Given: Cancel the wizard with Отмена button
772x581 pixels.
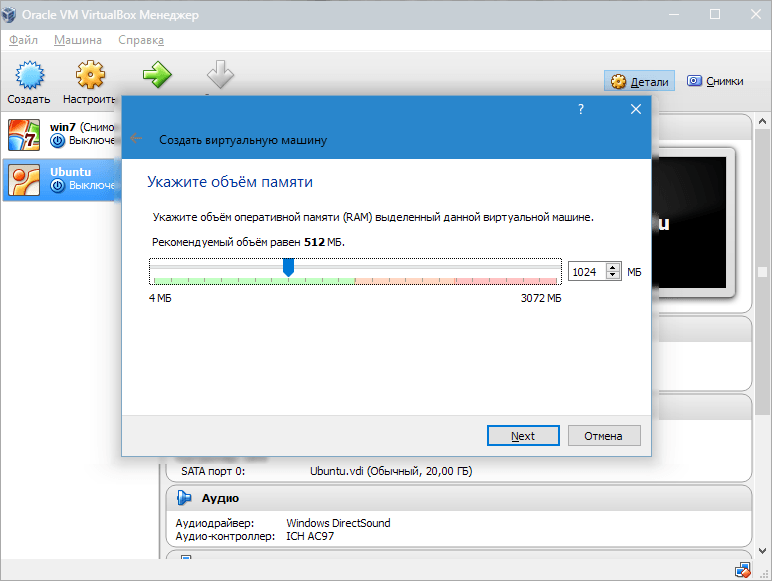Looking at the screenshot, I should coord(604,436).
